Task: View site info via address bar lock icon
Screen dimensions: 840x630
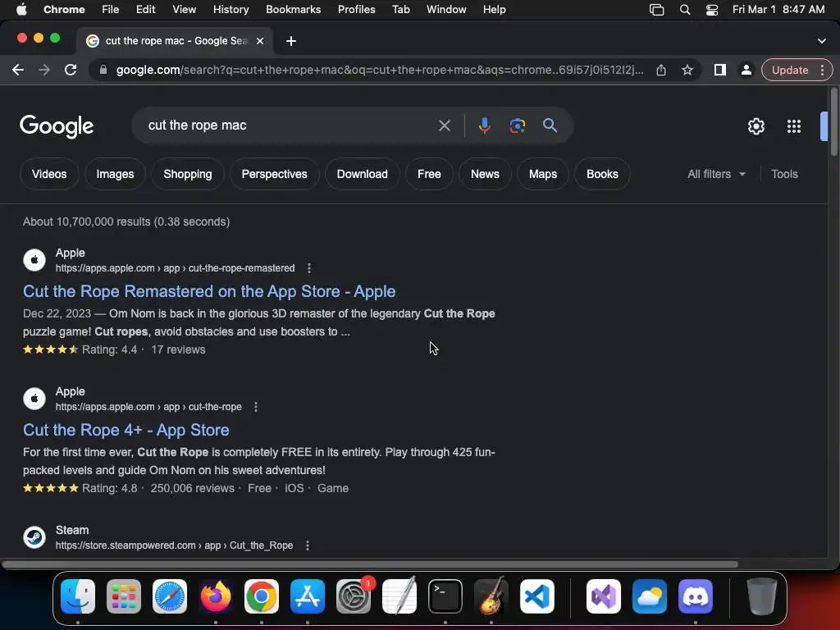Action: point(103,71)
